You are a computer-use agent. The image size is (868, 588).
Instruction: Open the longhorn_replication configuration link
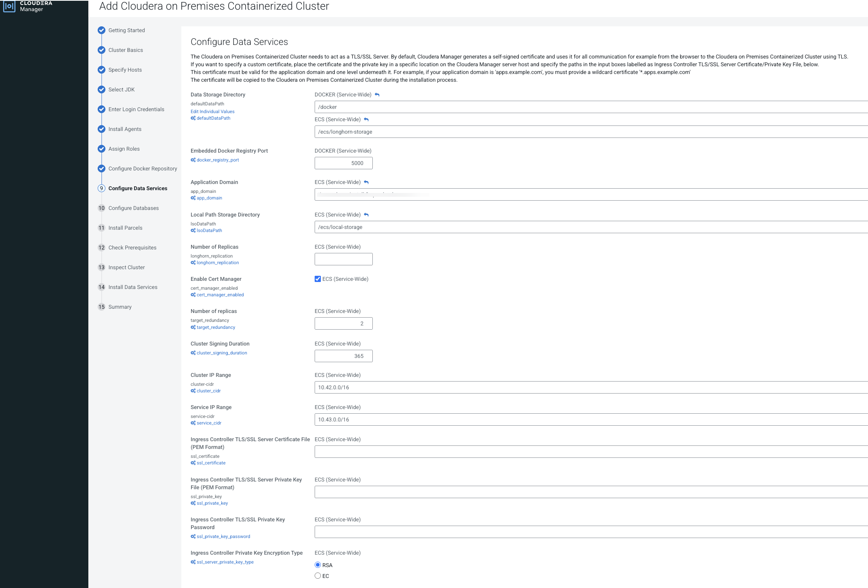click(x=217, y=263)
